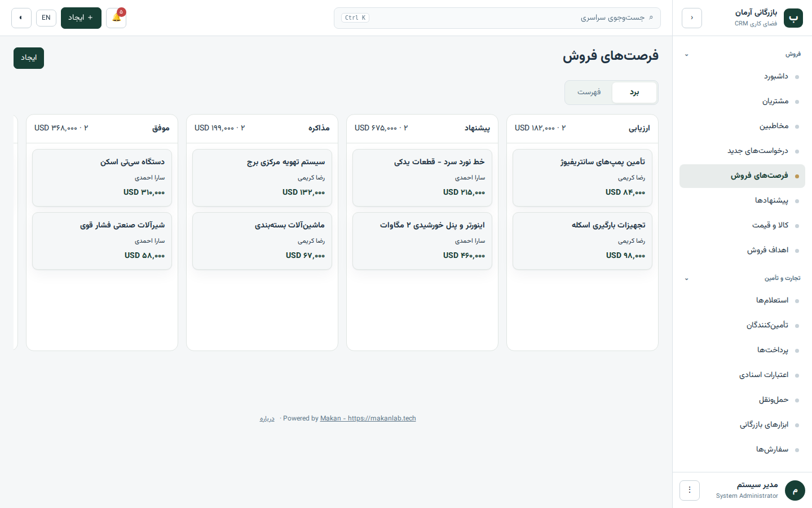
Task: Open the Makan makanlab.tech footer link
Action: 368,418
